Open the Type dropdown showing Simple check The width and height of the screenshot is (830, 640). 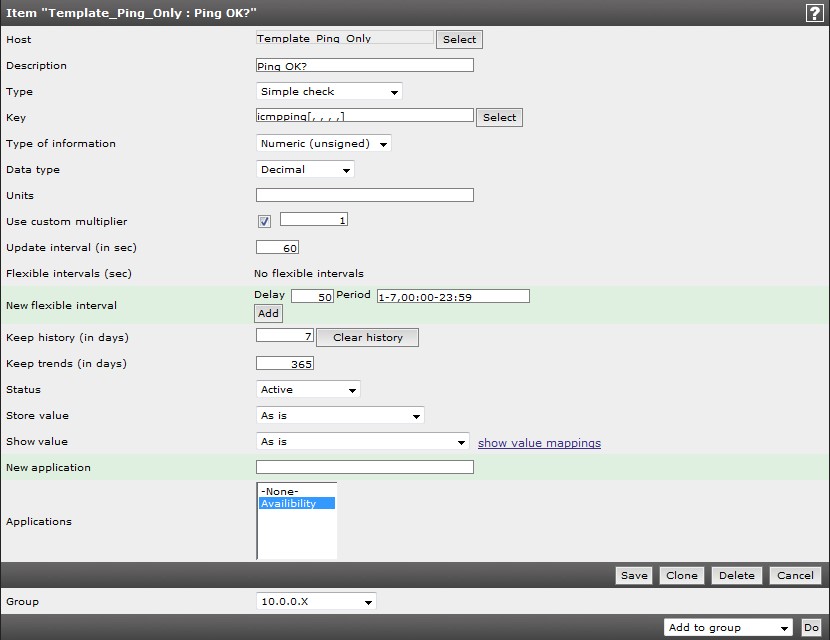(329, 92)
